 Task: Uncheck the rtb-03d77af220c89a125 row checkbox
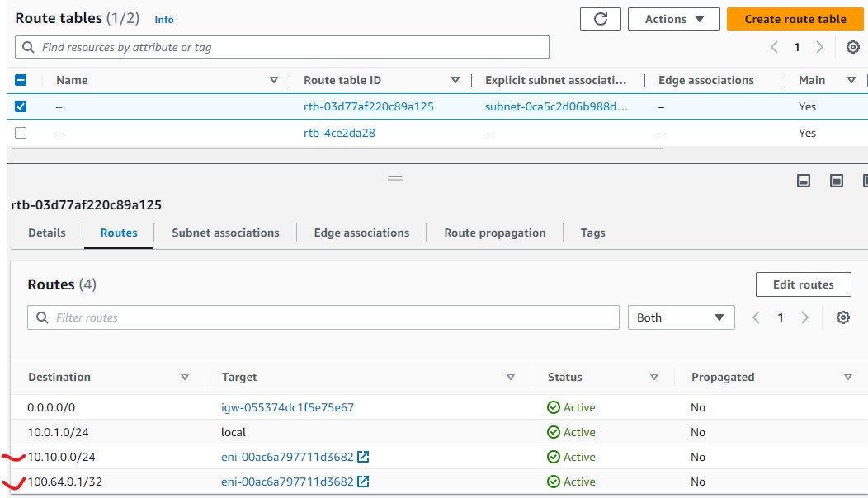tap(21, 106)
